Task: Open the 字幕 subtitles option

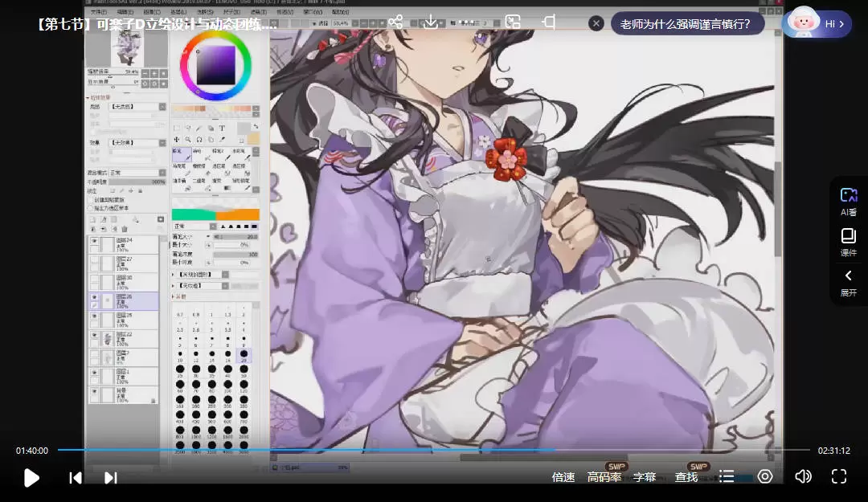Action: pos(645,477)
